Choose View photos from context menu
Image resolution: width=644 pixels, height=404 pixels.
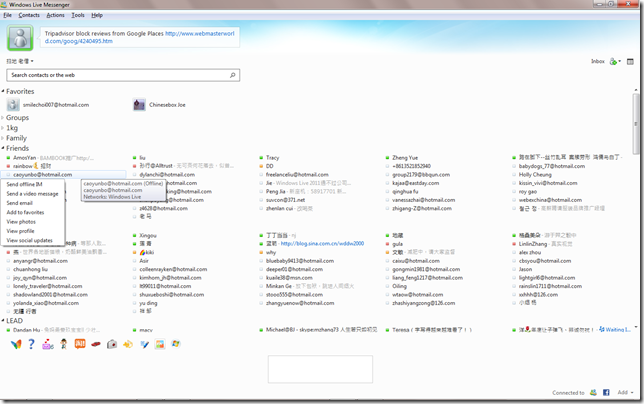tap(32, 222)
